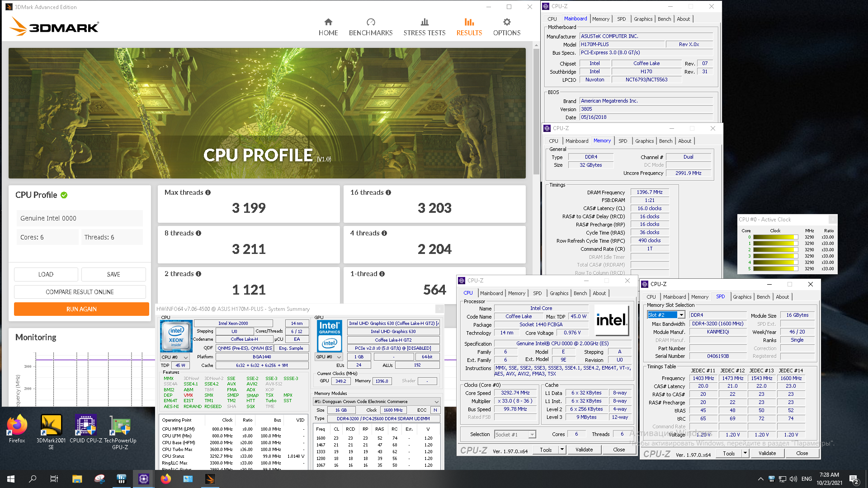Open Task View on the taskbar

[54, 479]
